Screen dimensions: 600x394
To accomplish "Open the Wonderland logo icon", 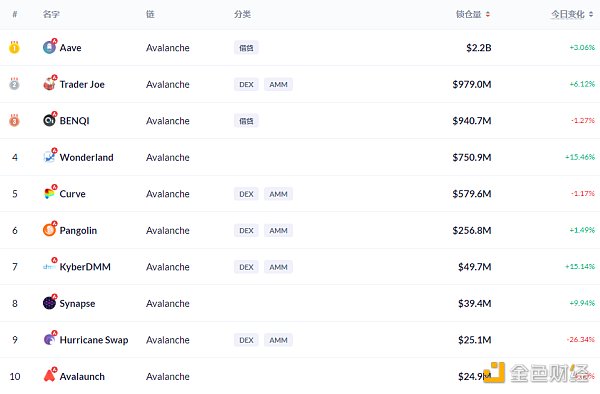I will click(x=49, y=156).
